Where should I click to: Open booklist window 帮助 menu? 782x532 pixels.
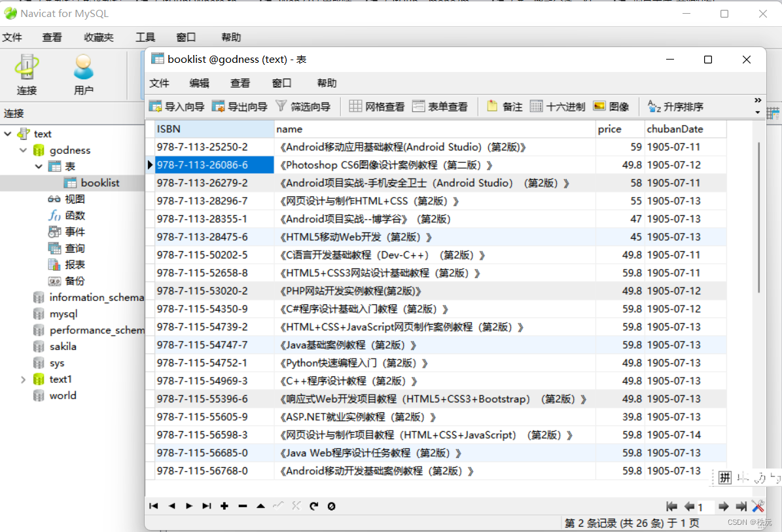(327, 83)
